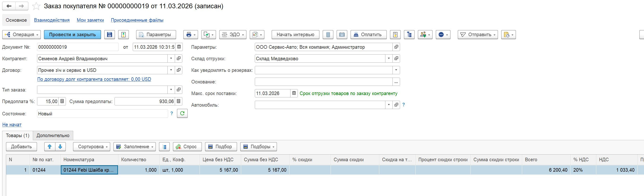The width and height of the screenshot is (644, 196).
Task: Open Параметры field in separate window
Action: click(396, 47)
